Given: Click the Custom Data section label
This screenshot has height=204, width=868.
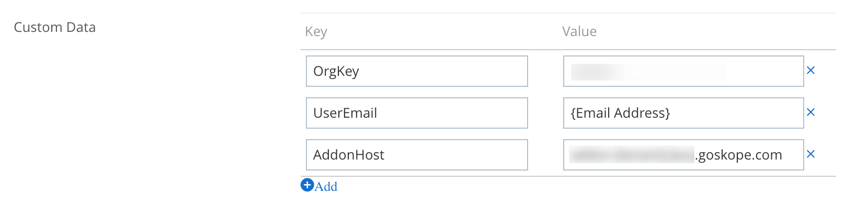Looking at the screenshot, I should point(55,27).
